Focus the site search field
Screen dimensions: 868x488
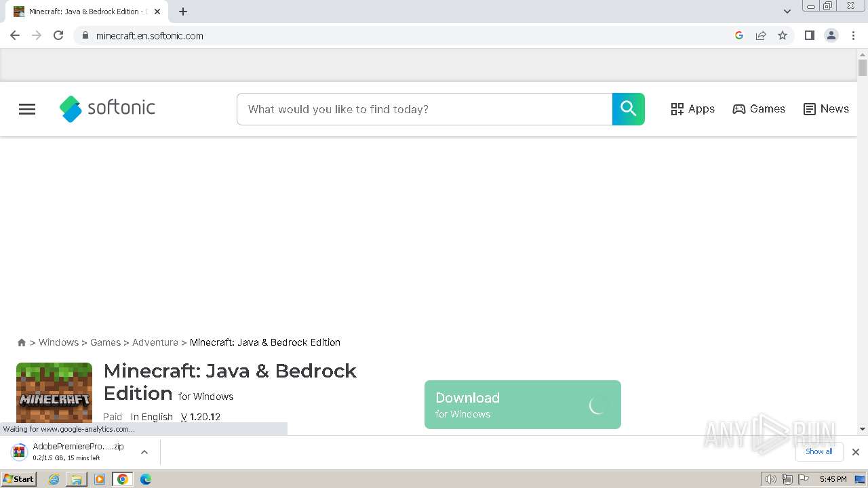pos(425,109)
